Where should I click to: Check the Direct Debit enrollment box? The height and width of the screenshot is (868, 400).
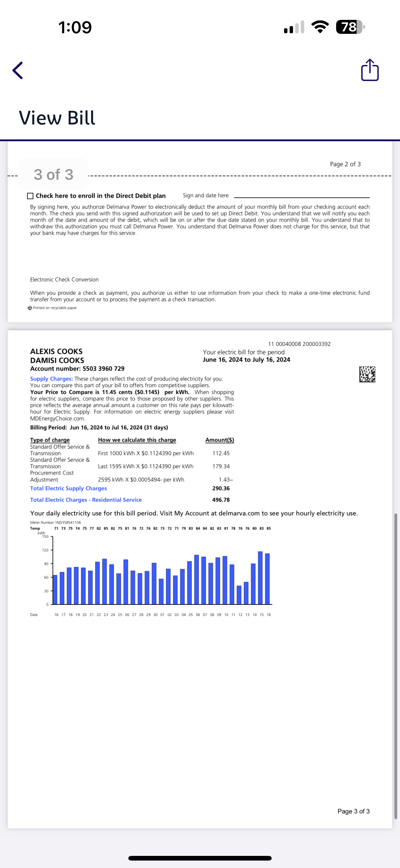(30, 196)
